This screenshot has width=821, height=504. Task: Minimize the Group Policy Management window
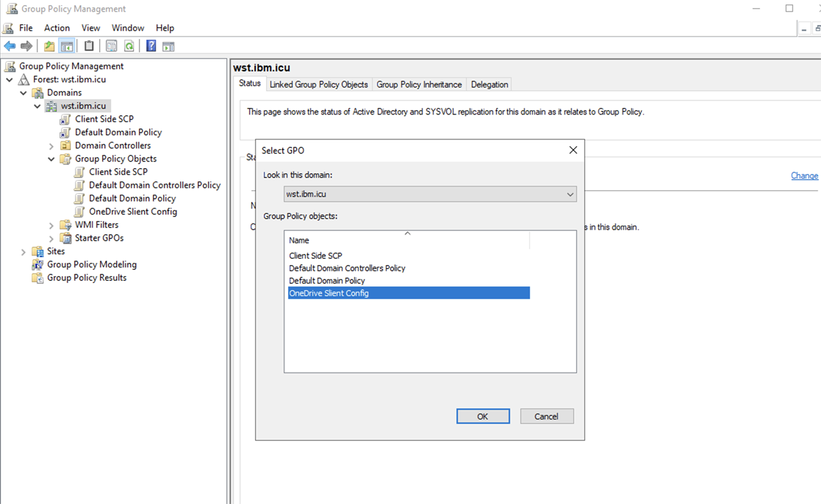pos(756,8)
